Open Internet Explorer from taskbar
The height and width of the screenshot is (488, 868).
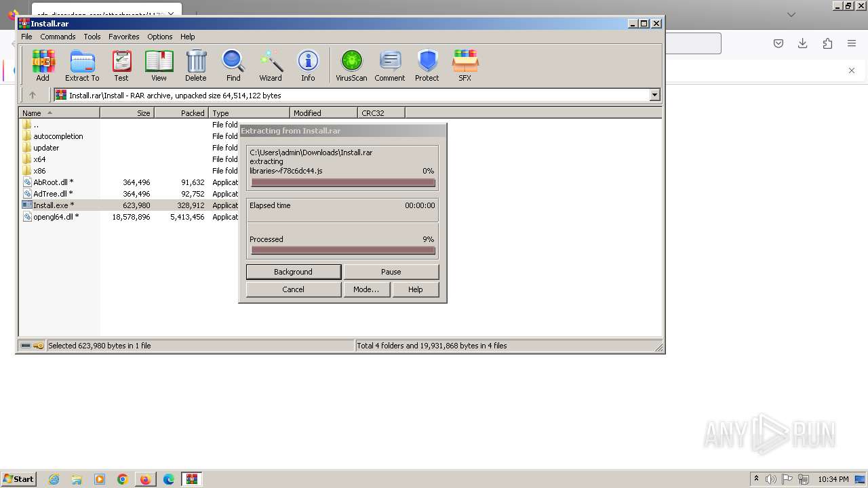tap(54, 479)
